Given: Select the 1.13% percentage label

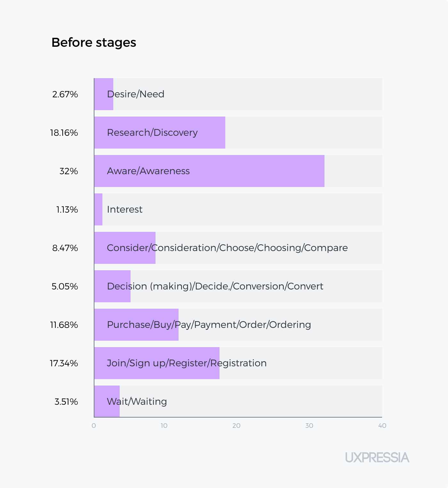Looking at the screenshot, I should (x=67, y=209).
